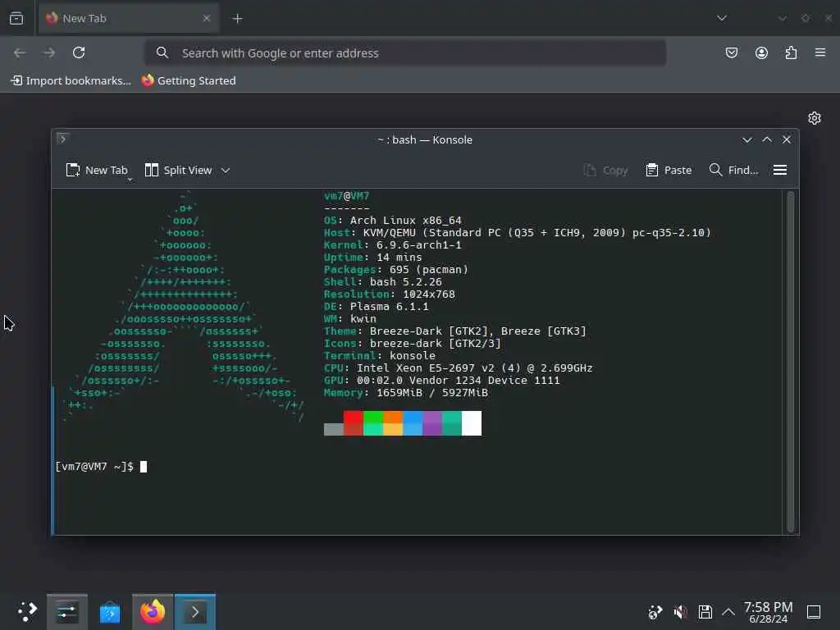Open Firefox application hamburger menu
Viewport: 840px width, 630px height.
tap(820, 52)
